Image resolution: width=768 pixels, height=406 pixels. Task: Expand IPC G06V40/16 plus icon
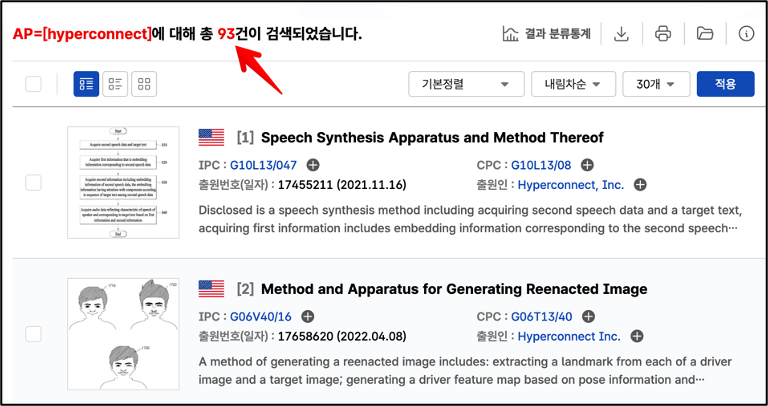(307, 317)
